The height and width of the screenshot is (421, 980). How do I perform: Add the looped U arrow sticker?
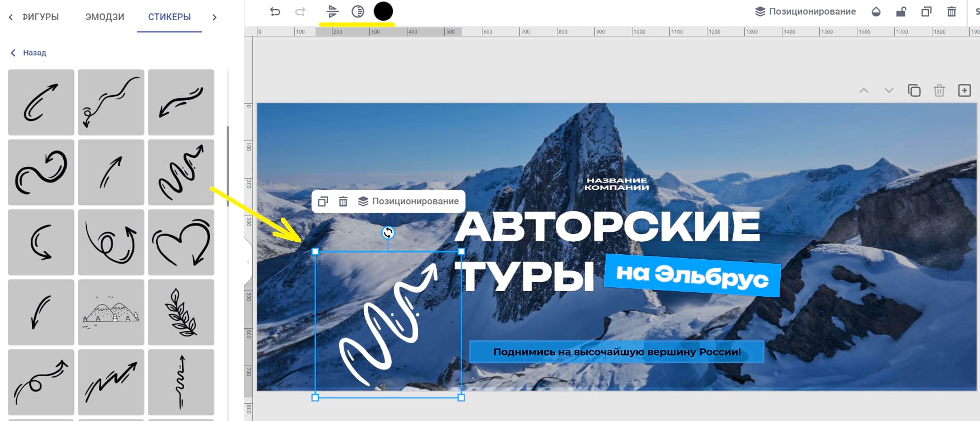coord(111,242)
